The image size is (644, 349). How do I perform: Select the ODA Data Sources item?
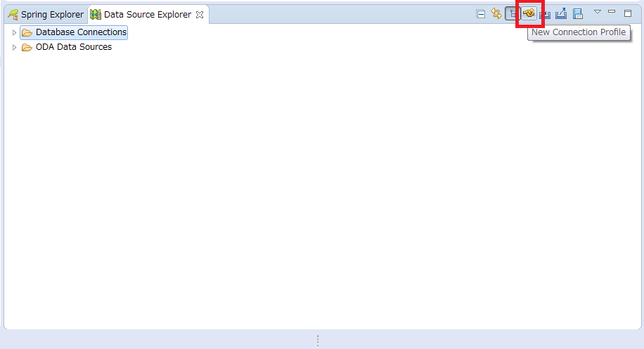[x=74, y=48]
